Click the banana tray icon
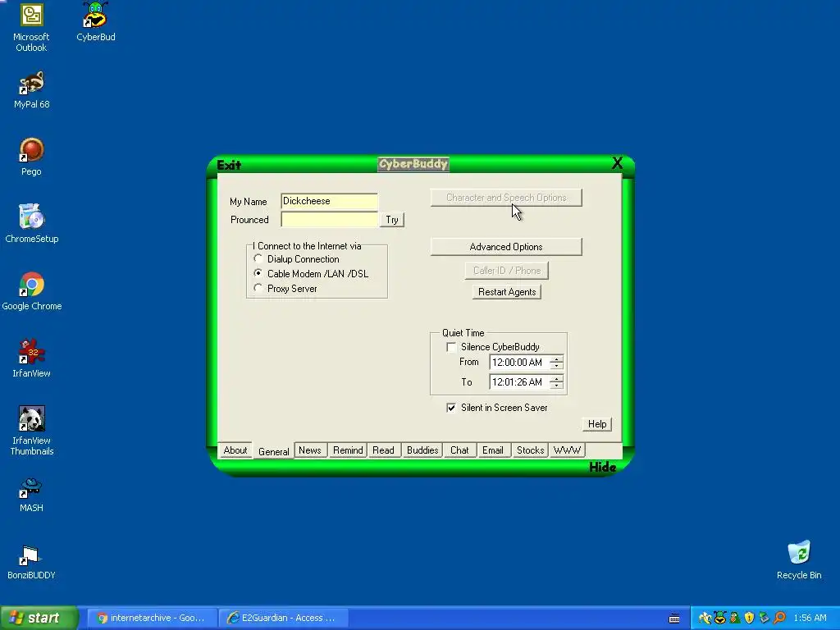Screen dimensions: 840x630 pos(705,619)
